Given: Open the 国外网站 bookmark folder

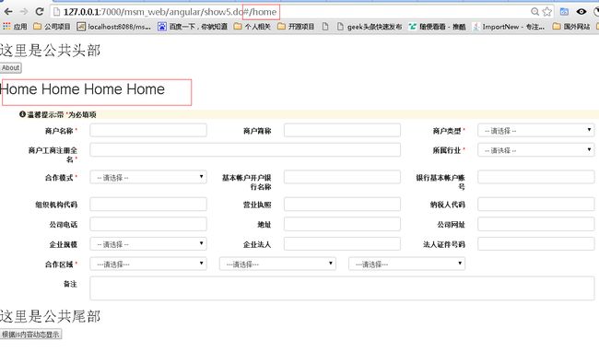Looking at the screenshot, I should [571, 27].
